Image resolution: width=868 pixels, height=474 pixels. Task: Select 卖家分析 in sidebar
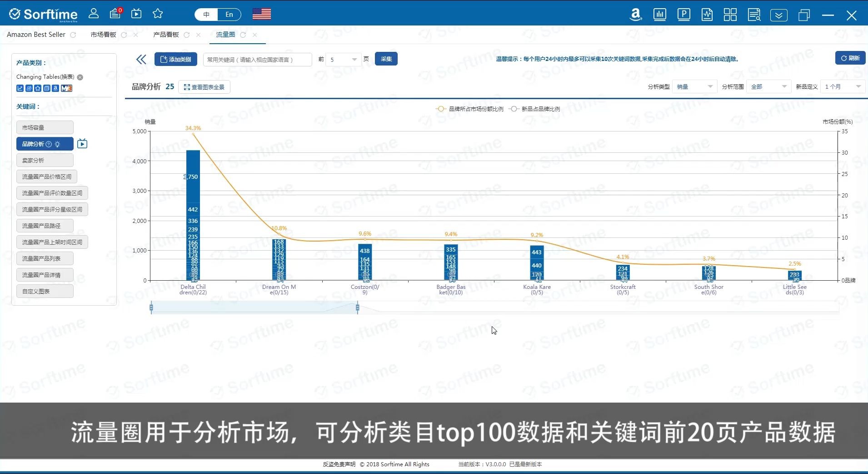pyautogui.click(x=45, y=160)
